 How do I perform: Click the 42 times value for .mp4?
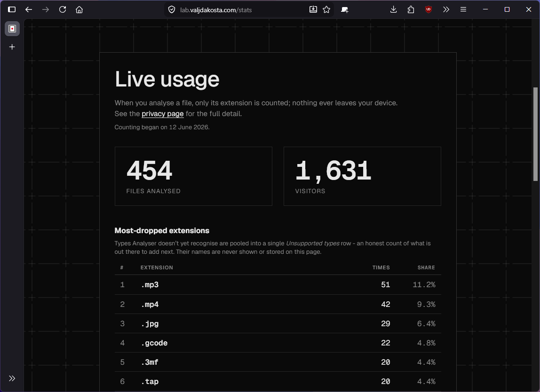click(x=385, y=304)
